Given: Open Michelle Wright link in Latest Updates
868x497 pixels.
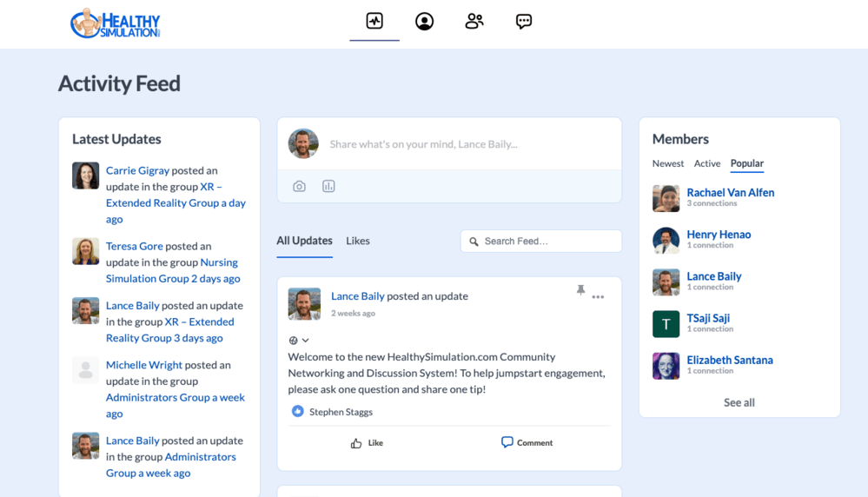Looking at the screenshot, I should (144, 365).
